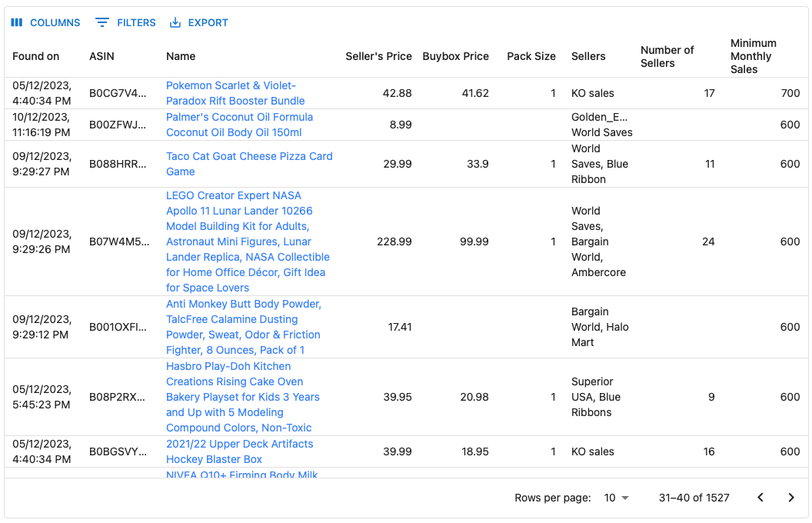Click the Pack Size column header
Screen dimensions: 812x523
(x=531, y=56)
